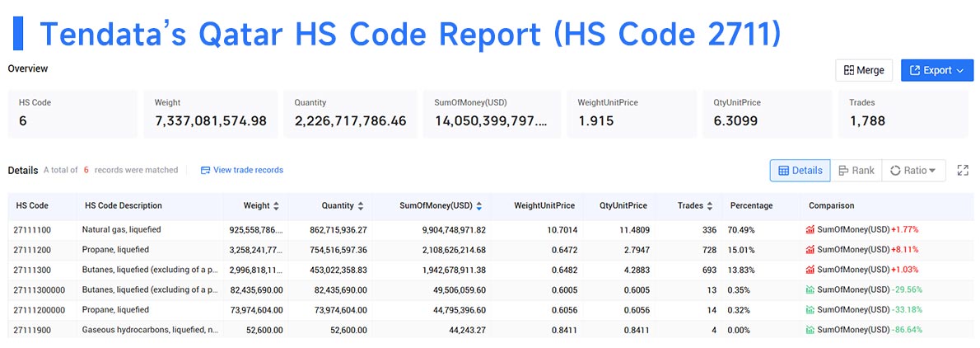Viewport: 980px width, 348px height.
Task: Click the Weight summary card
Action: [212, 114]
